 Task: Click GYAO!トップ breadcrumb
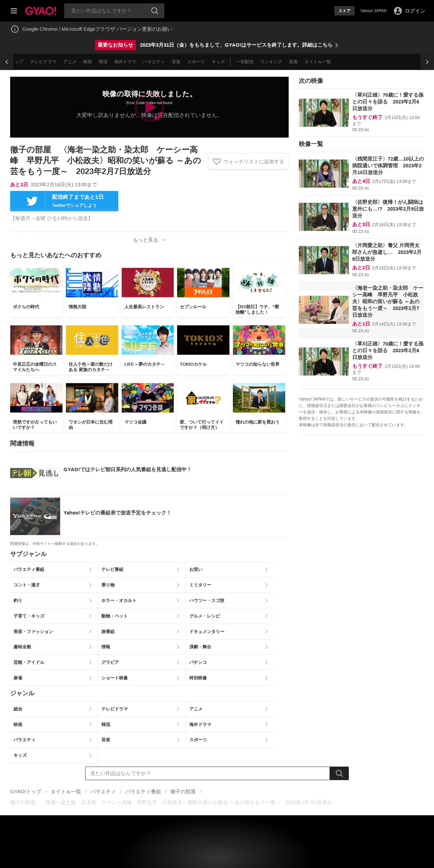click(26, 792)
